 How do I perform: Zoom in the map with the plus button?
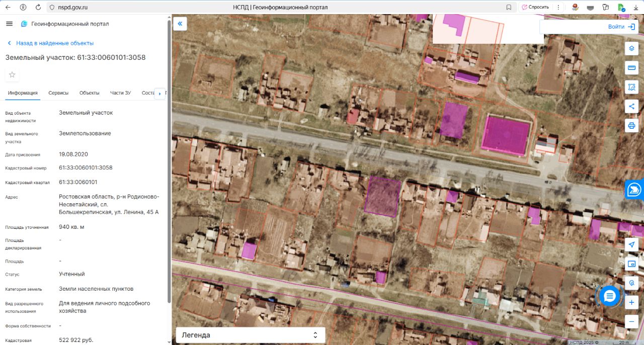coord(632,302)
